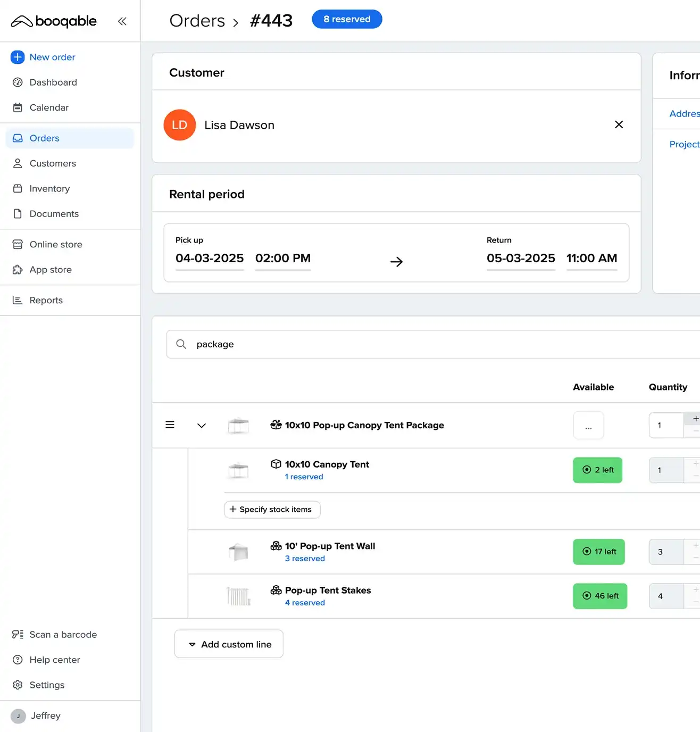The image size is (700, 732).
Task: Increase quantity of Tent Package with plus
Action: [x=695, y=419]
